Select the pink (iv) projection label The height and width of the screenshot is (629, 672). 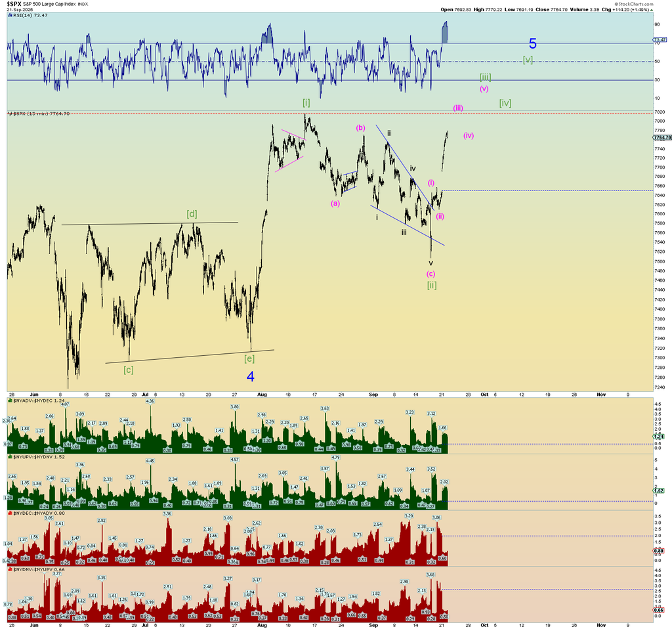coord(469,135)
